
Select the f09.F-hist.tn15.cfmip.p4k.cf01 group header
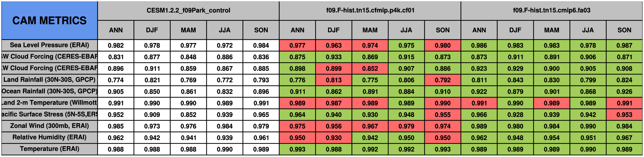370,11
